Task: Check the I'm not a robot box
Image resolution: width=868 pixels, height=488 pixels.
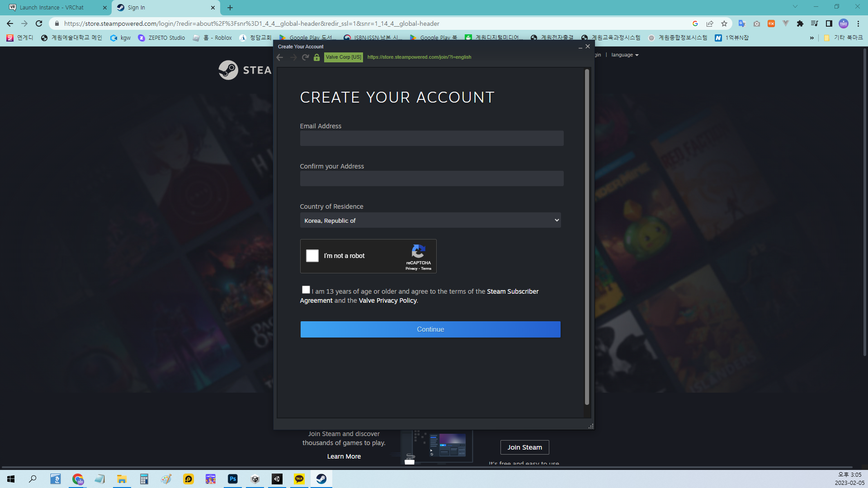Action: tap(312, 256)
